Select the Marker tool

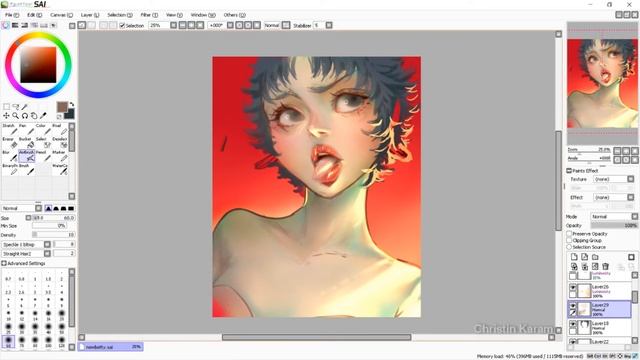point(60,156)
